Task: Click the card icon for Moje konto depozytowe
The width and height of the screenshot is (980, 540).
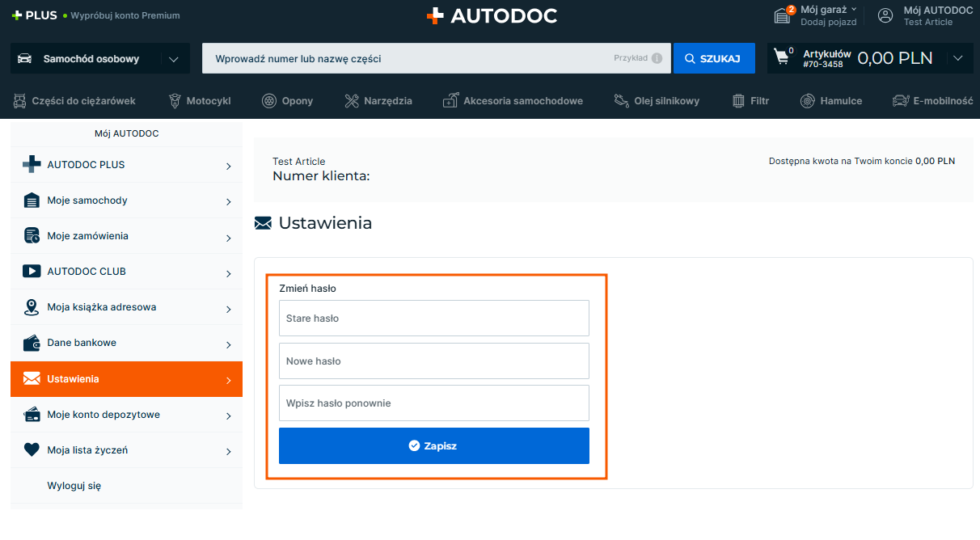Action: [x=32, y=415]
